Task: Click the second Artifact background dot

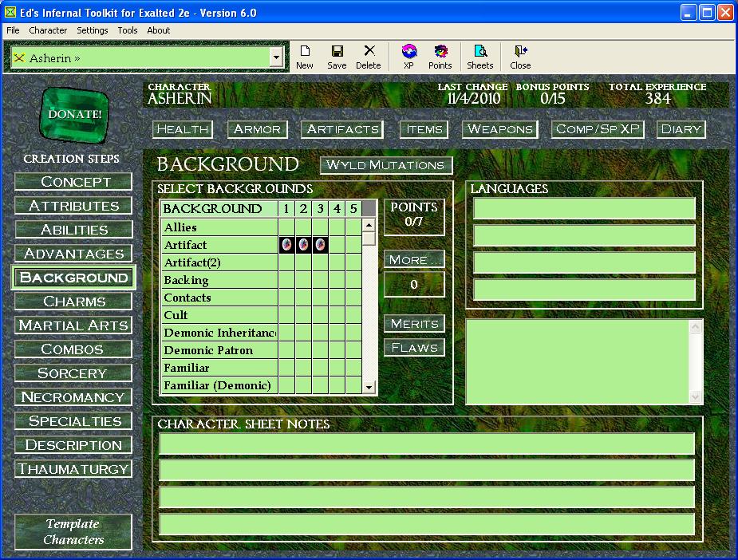Action: 304,245
